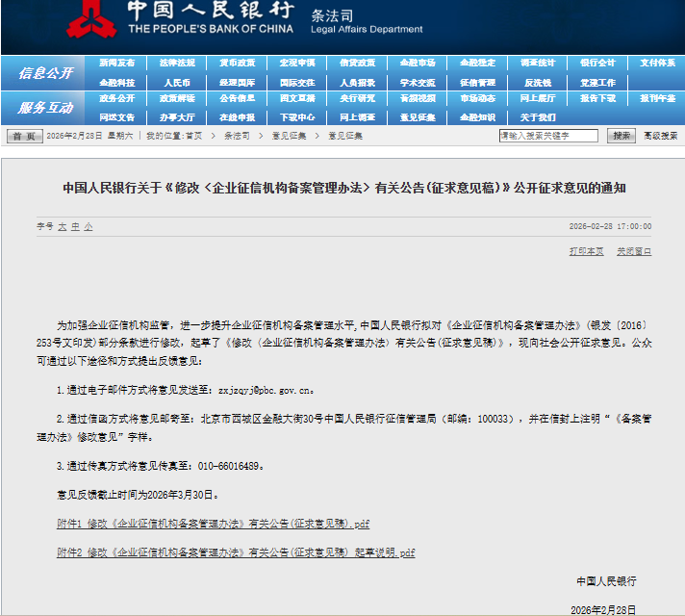The image size is (685, 616).
Task: Open the 信息公开 section banner
Action: point(46,73)
